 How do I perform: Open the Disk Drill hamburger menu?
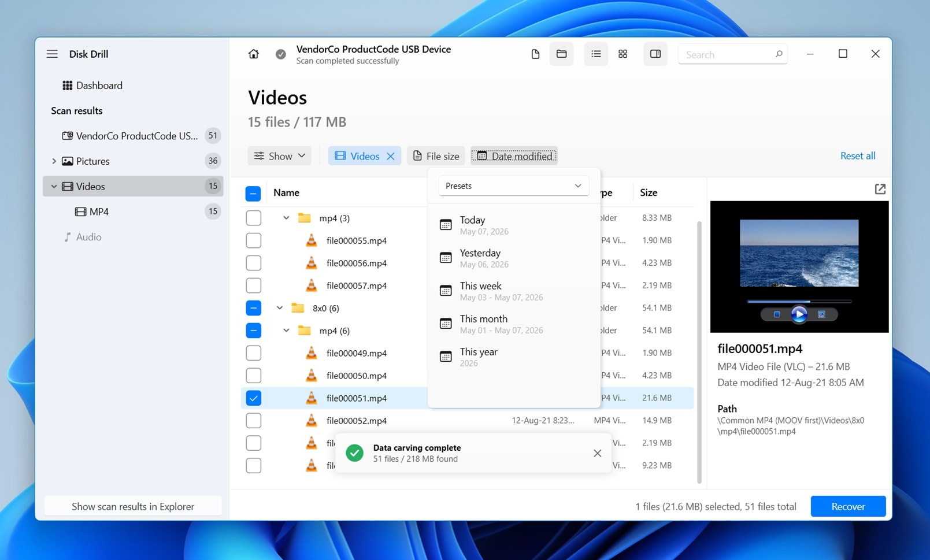(x=52, y=54)
